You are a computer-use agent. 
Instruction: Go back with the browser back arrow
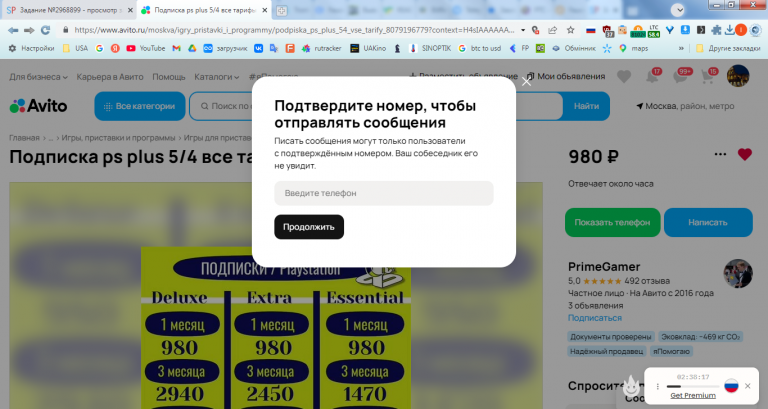coord(13,30)
